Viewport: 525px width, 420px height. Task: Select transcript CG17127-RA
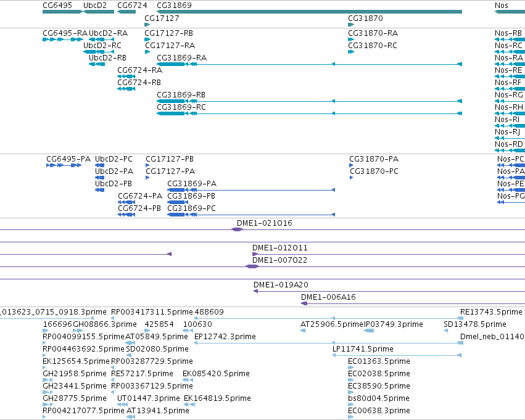tap(170, 46)
